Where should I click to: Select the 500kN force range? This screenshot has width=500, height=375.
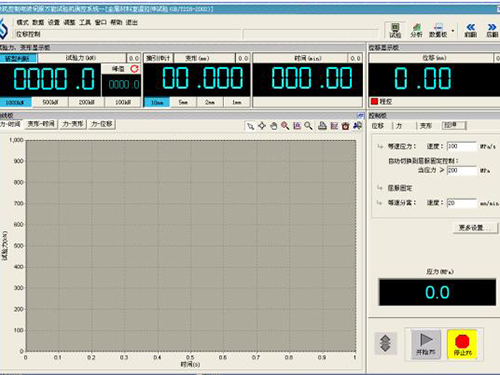(50, 102)
